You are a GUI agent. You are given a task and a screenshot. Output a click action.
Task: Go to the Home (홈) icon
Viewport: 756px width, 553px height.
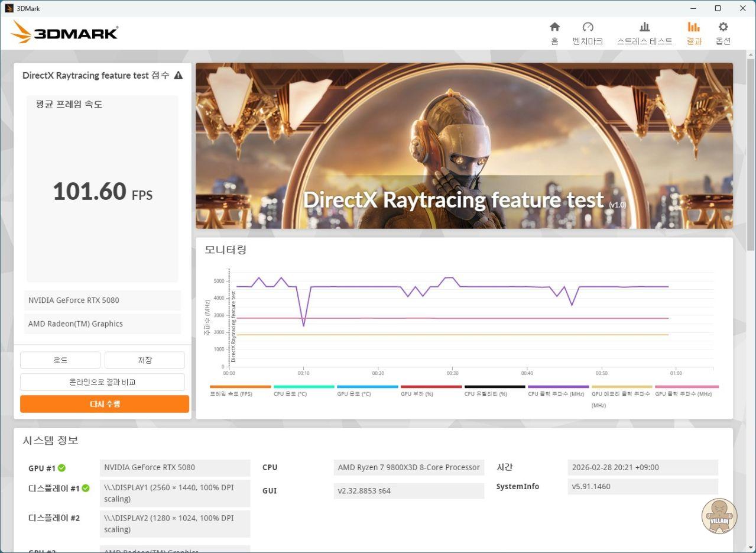pyautogui.click(x=554, y=27)
